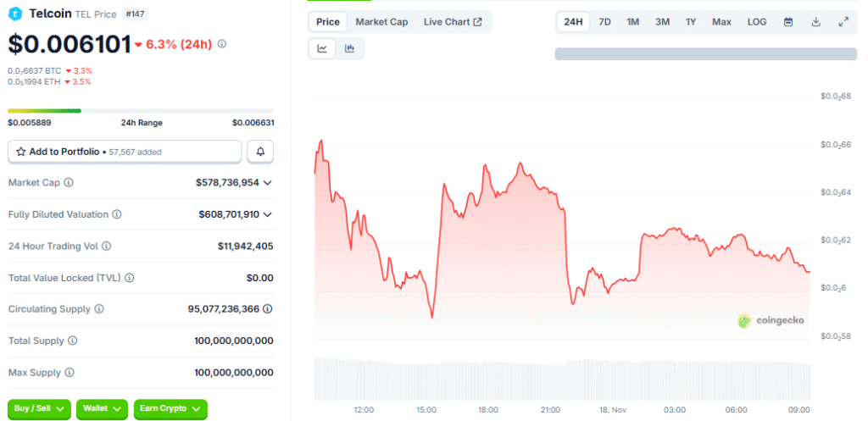Click the 24 Hour Trading Vol info icon

pos(106,247)
